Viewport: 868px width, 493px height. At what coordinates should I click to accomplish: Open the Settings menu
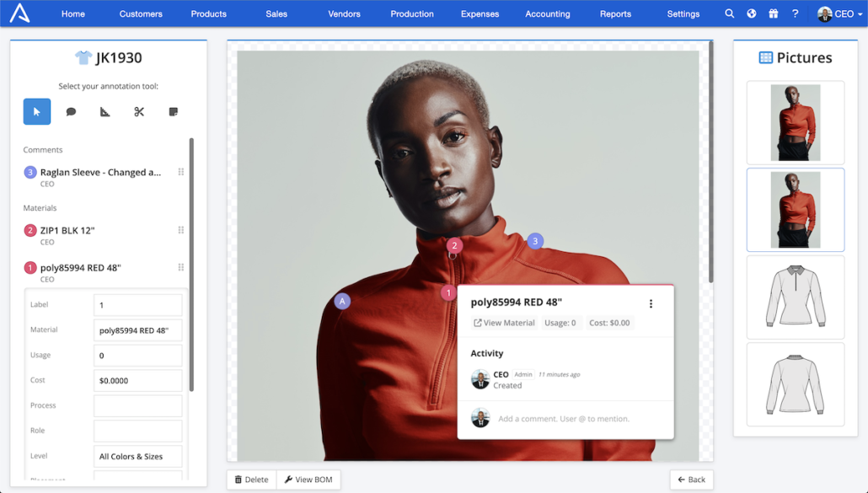click(x=683, y=13)
